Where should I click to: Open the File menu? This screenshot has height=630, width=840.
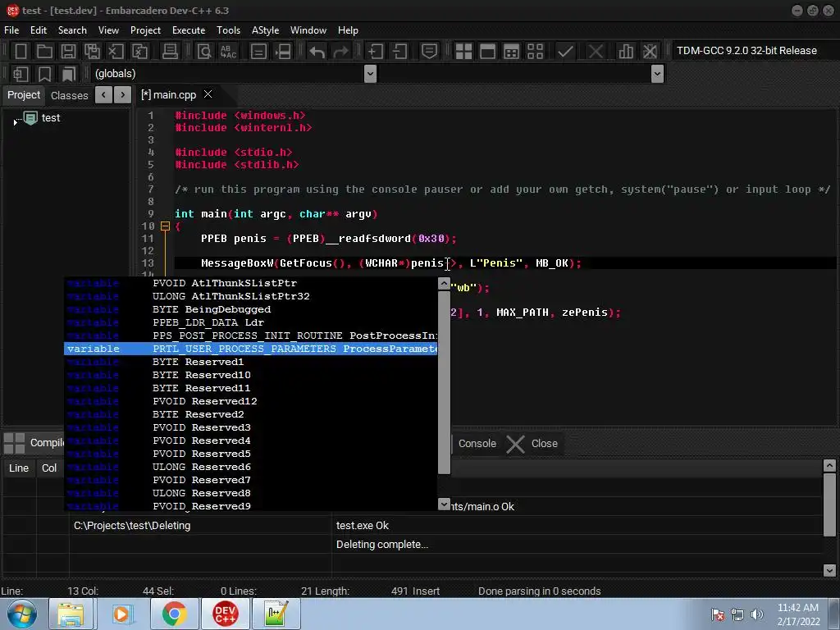(11, 30)
